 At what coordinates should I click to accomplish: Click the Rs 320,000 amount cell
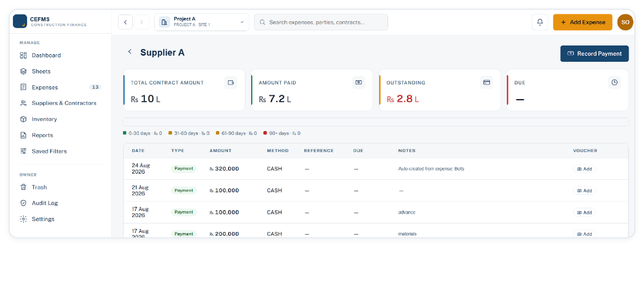pyautogui.click(x=224, y=169)
